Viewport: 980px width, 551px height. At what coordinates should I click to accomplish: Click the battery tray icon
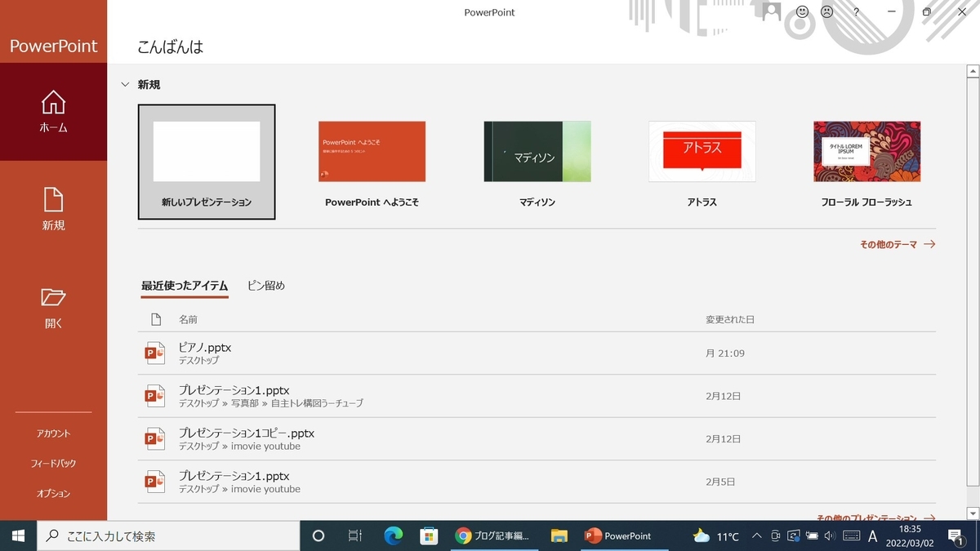[812, 536]
